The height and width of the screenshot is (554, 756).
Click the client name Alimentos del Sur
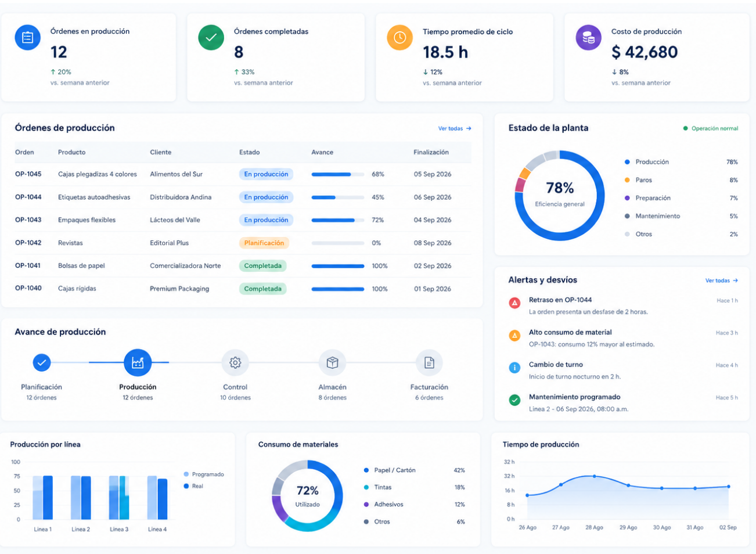177,174
